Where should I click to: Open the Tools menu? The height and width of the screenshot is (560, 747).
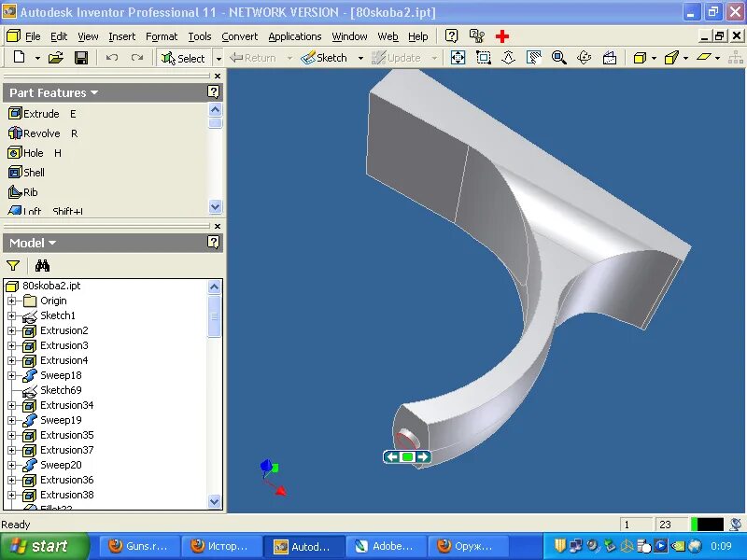point(200,36)
